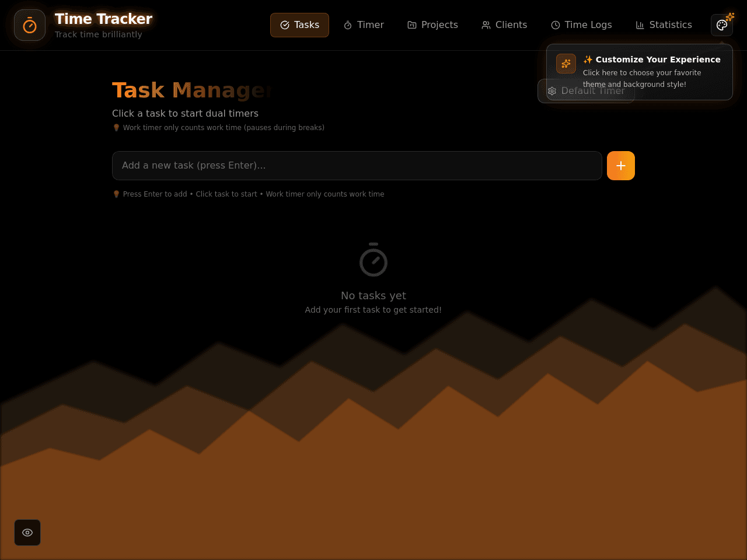Viewport: 747px width, 560px height.
Task: Open Default Timer settings
Action: tap(586, 91)
